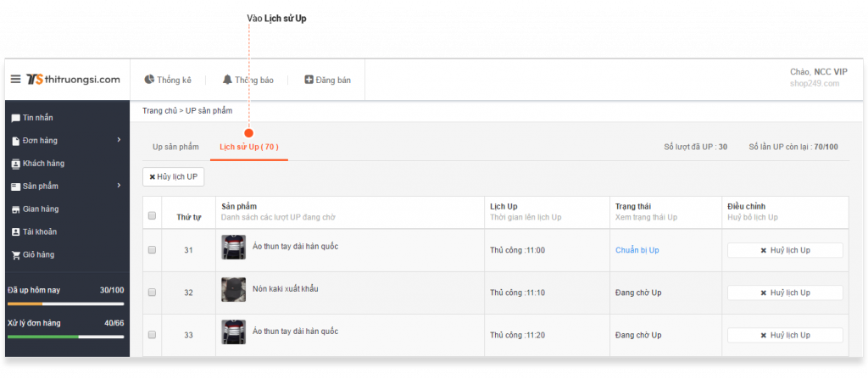Screen dimensions: 868x379
Task: Expand the Đơn hàng sidebar submenu arrow
Action: pos(119,140)
